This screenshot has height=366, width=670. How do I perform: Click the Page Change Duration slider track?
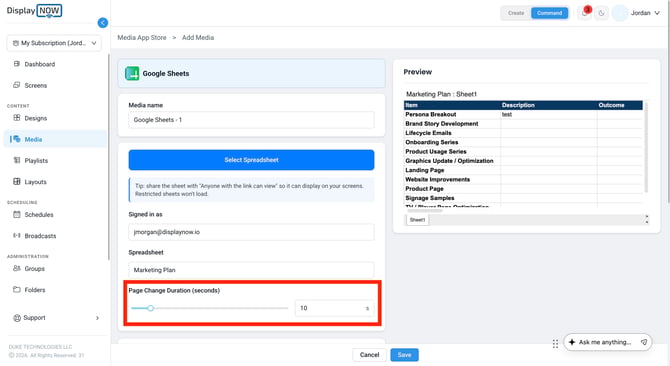click(210, 308)
